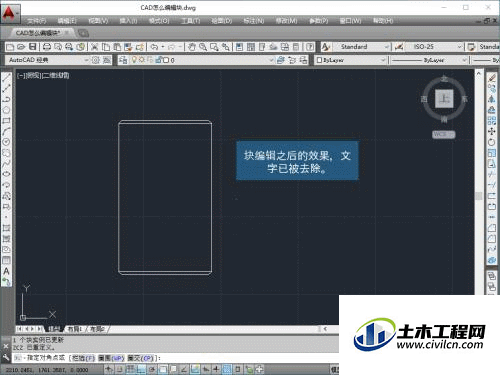500x375 pixels.
Task: Open the AutoCAD 经典 workspace dropdown
Action: (86, 60)
